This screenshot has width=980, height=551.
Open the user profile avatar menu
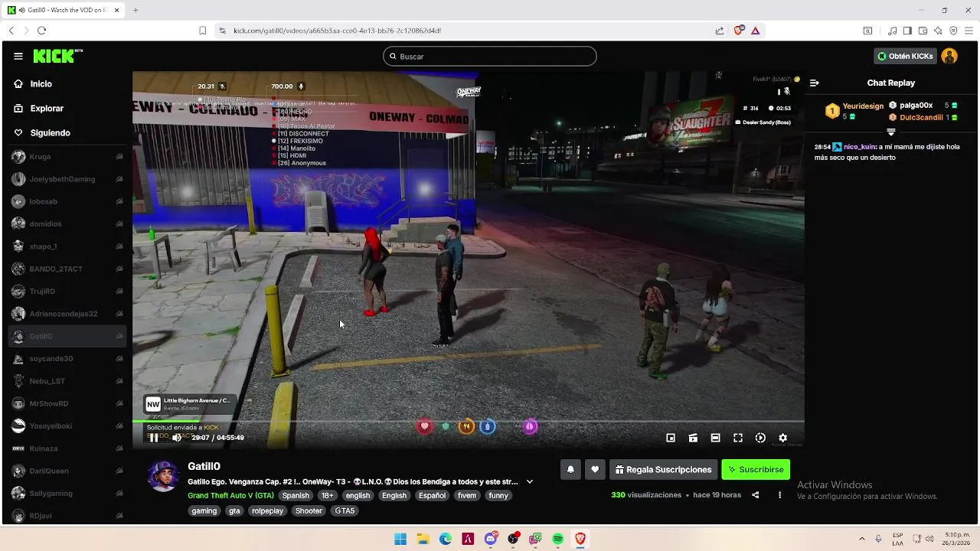pyautogui.click(x=949, y=56)
